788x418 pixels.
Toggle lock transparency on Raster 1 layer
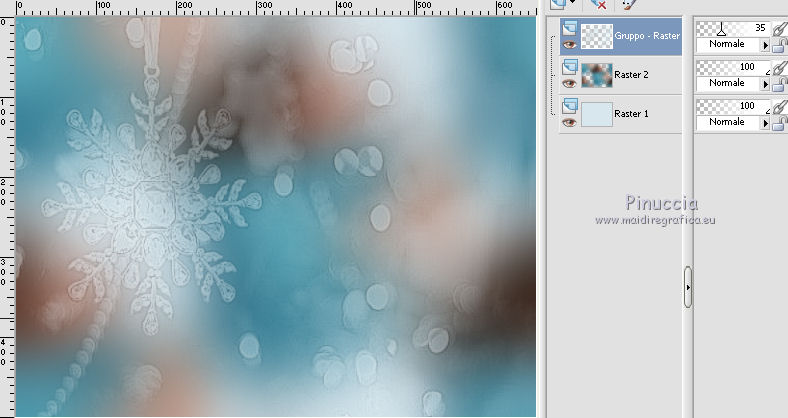tap(779, 124)
